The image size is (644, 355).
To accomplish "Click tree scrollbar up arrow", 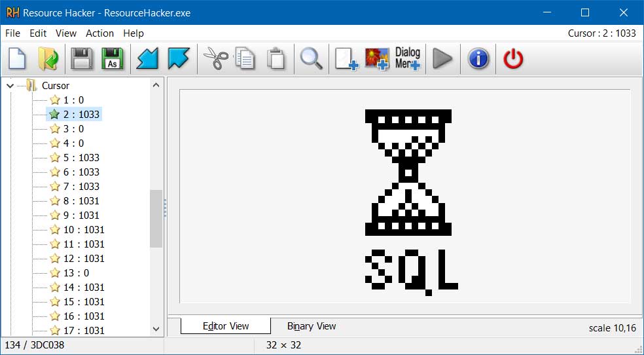I will (x=156, y=85).
